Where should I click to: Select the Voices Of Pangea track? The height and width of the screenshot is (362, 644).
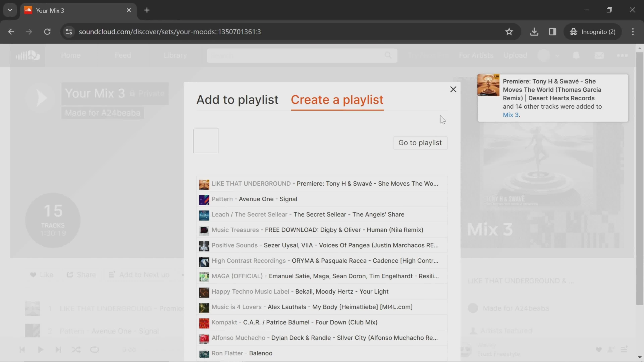[322, 245]
